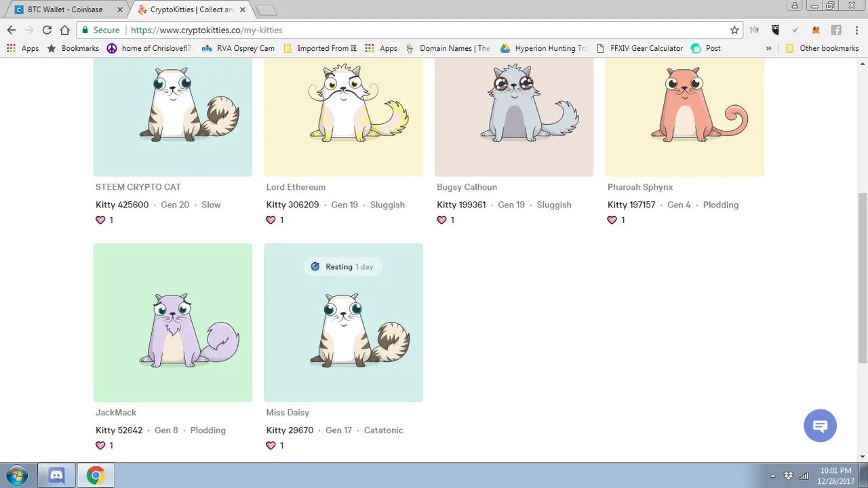Click the heart icon under Bugsy Calhoun
The width and height of the screenshot is (868, 488).
pyautogui.click(x=441, y=220)
